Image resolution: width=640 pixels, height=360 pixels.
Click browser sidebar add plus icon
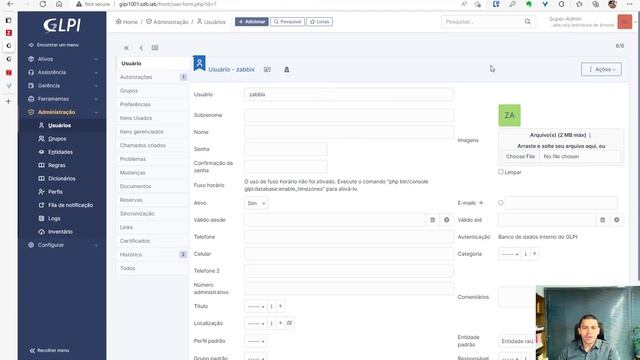click(9, 101)
